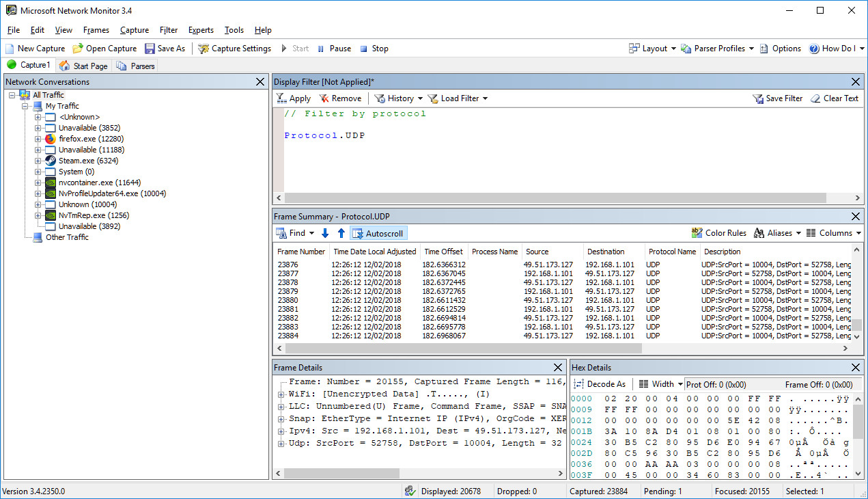Click the Save As disk icon
This screenshot has width=868, height=499.
[x=150, y=49]
